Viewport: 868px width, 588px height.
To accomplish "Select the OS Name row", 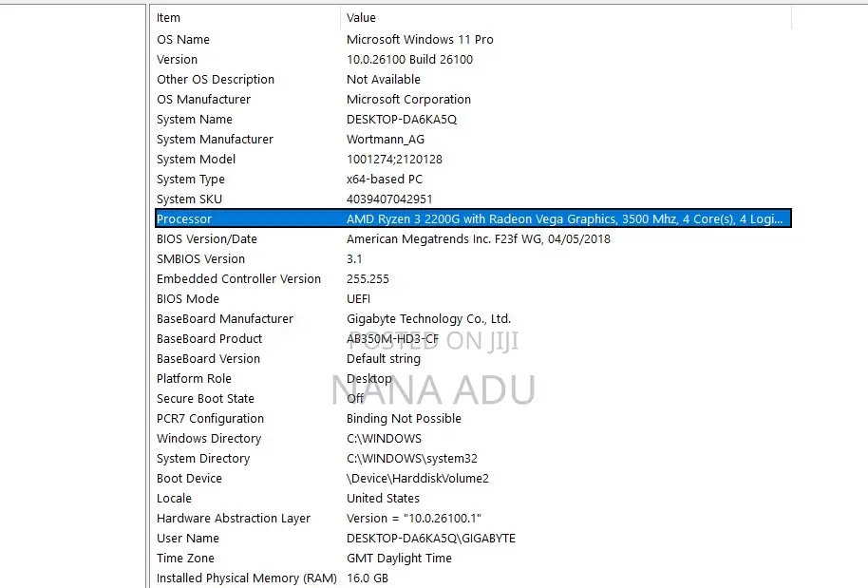I will tap(473, 40).
